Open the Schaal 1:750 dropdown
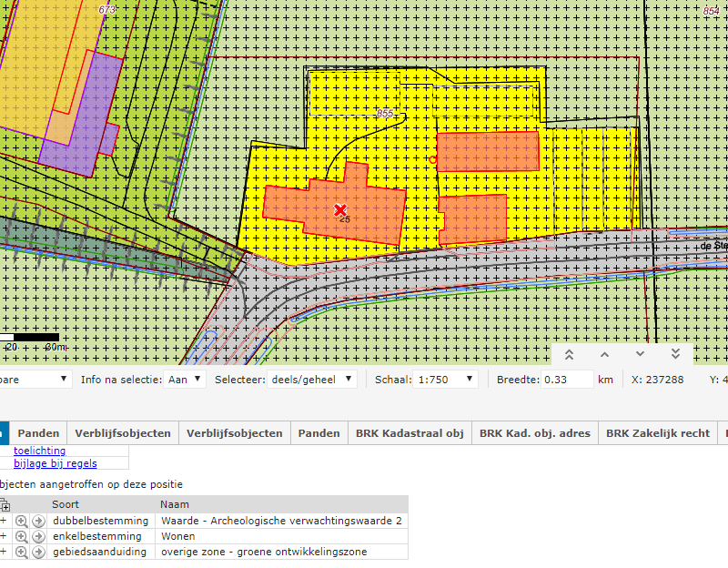Screen dimensions: 728x568 [x=445, y=380]
